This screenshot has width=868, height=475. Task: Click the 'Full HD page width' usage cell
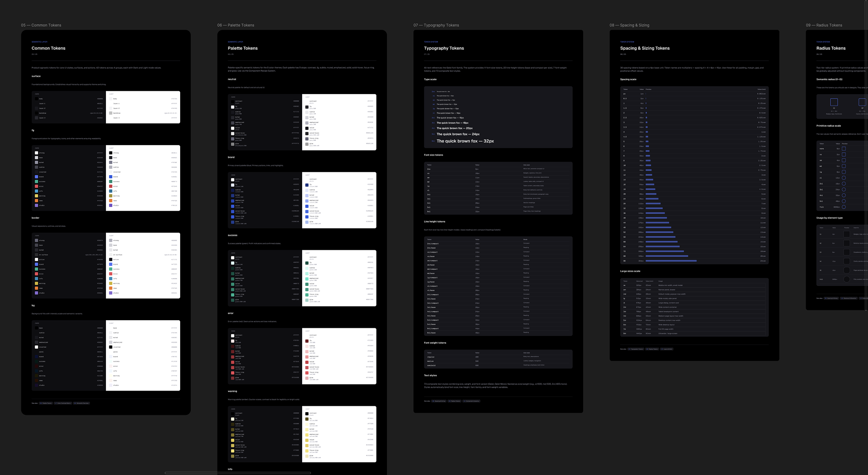(665, 329)
